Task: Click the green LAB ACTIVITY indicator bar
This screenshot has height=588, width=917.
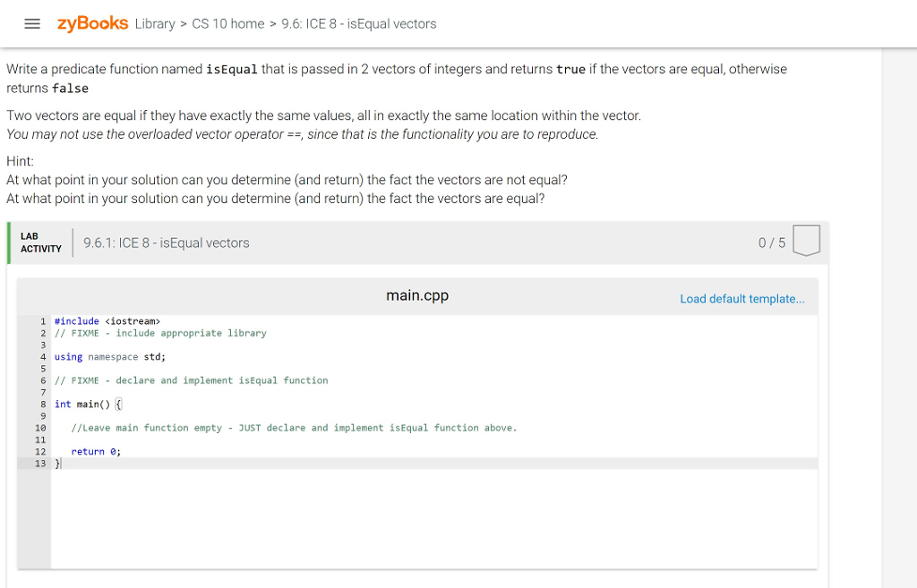Action: [x=10, y=242]
